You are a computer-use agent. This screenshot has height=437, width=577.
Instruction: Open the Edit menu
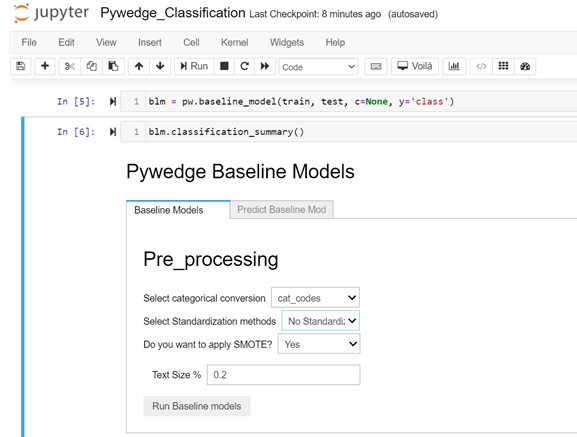point(66,43)
